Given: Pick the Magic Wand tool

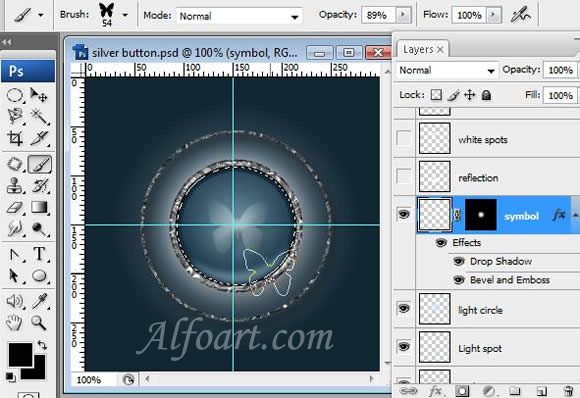Looking at the screenshot, I should (39, 116).
